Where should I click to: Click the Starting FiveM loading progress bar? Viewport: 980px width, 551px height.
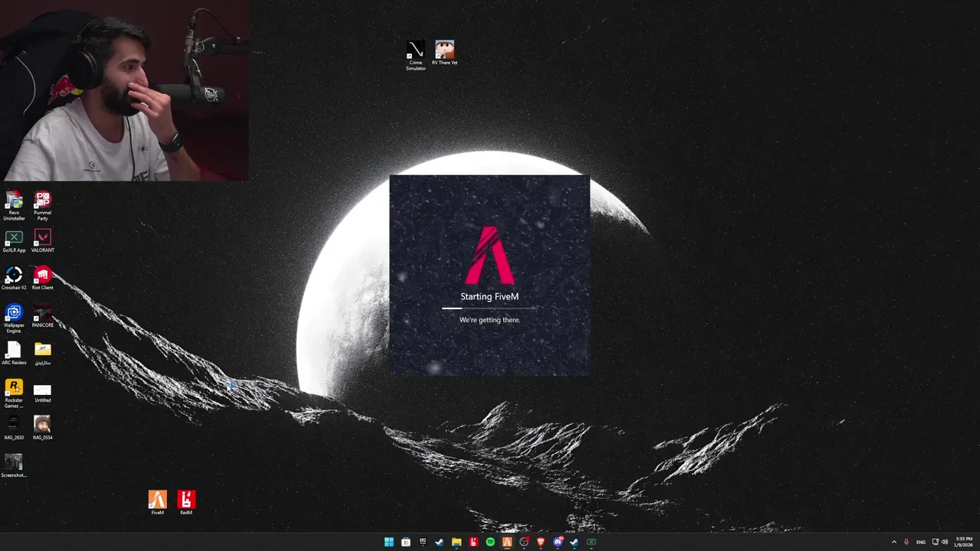point(489,308)
